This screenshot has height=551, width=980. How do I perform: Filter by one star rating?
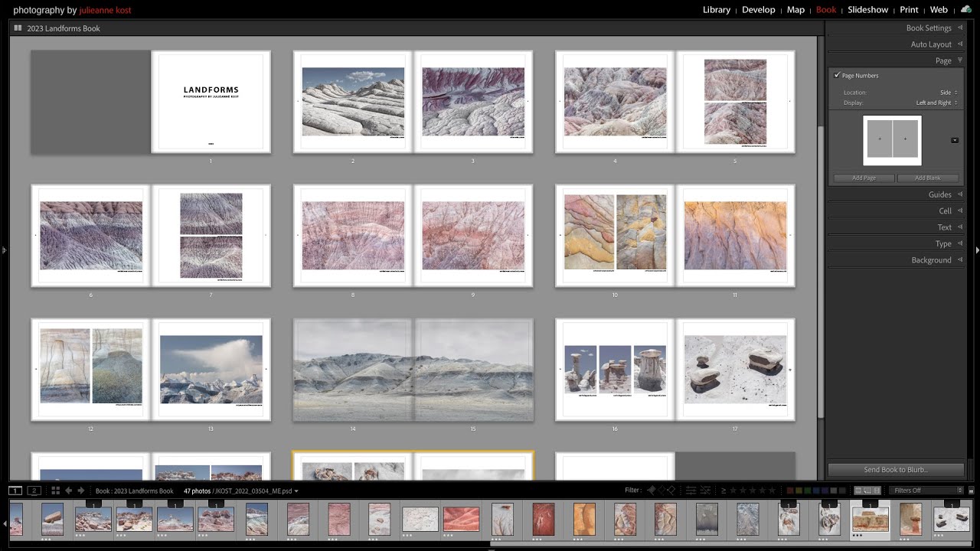pos(733,491)
